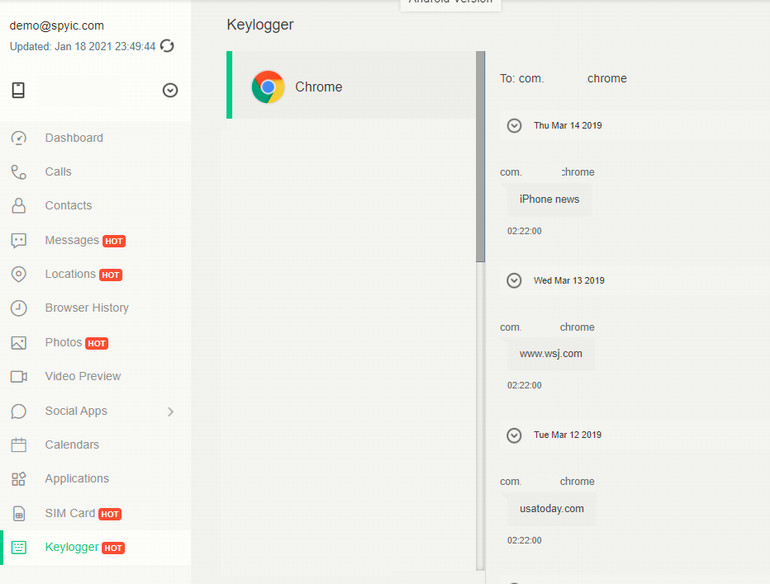Click the phone device icon
The height and width of the screenshot is (584, 770).
[18, 90]
